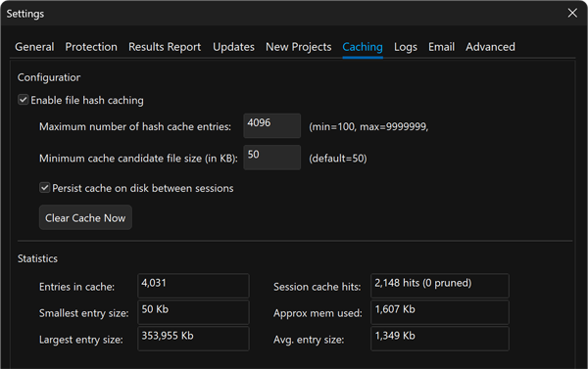
Task: Click the 'Configuratior' section heading
Action: (x=49, y=77)
